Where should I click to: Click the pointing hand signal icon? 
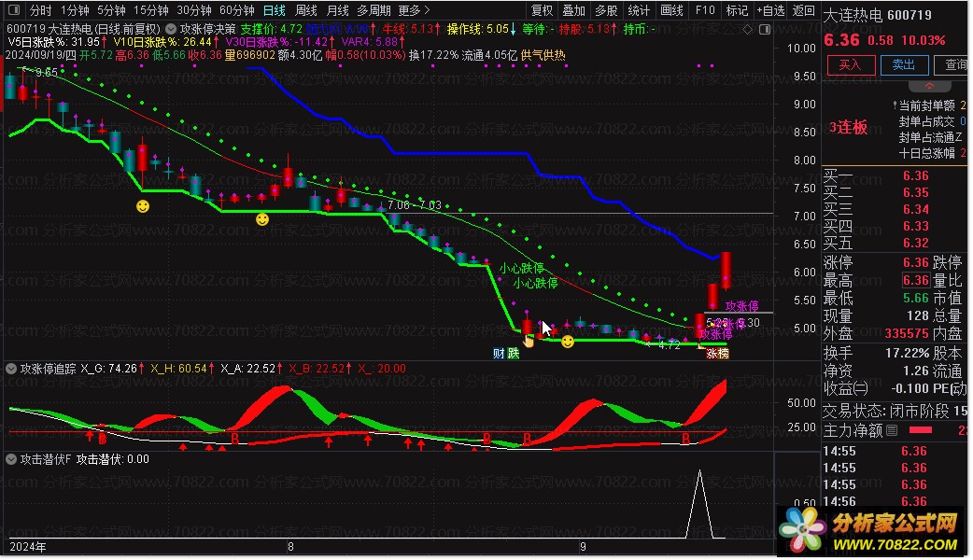click(529, 341)
